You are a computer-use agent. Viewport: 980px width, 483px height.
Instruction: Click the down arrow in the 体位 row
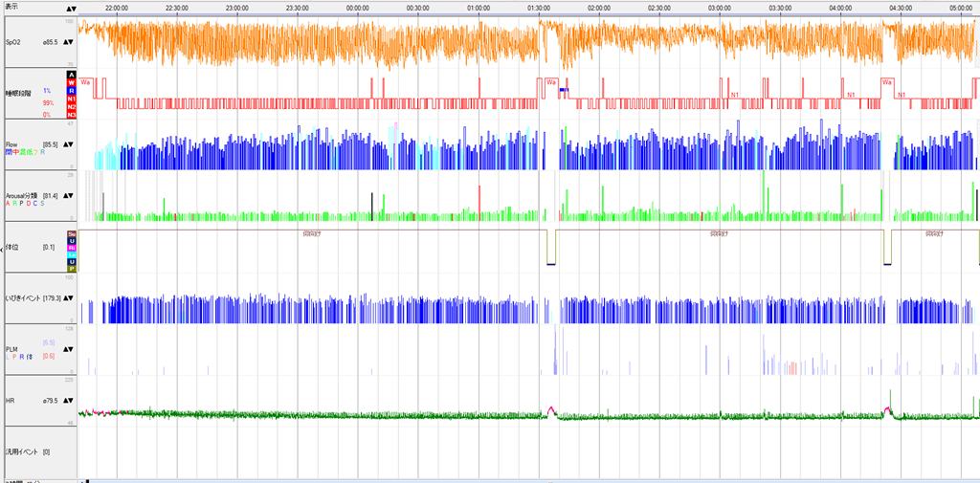pyautogui.click(x=72, y=248)
